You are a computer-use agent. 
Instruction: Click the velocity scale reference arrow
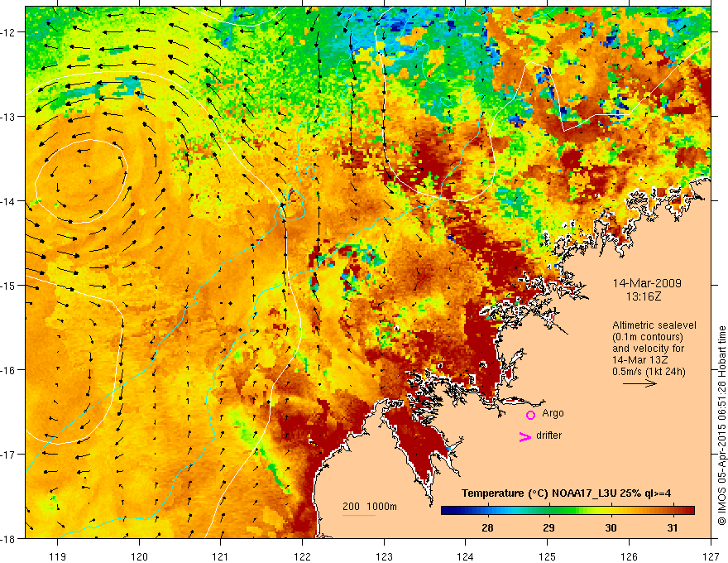pyautogui.click(x=639, y=383)
